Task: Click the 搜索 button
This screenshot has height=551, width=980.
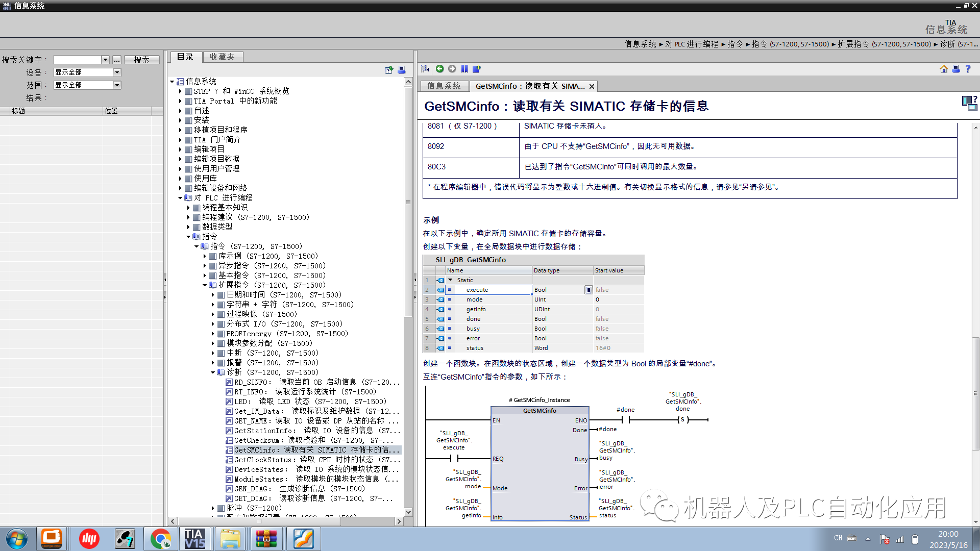Action: tap(141, 60)
